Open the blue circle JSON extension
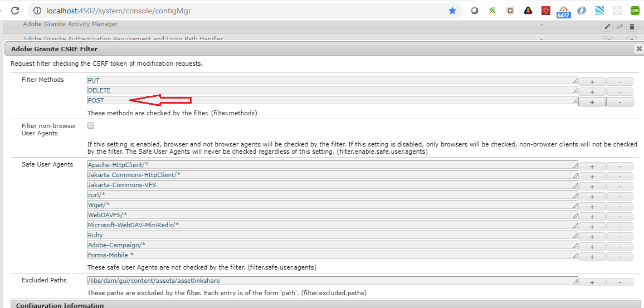 pos(582,11)
